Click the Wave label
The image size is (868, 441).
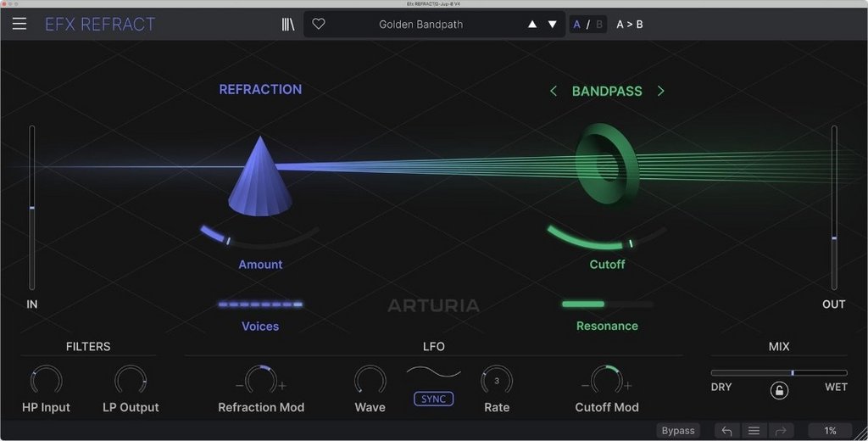370,407
